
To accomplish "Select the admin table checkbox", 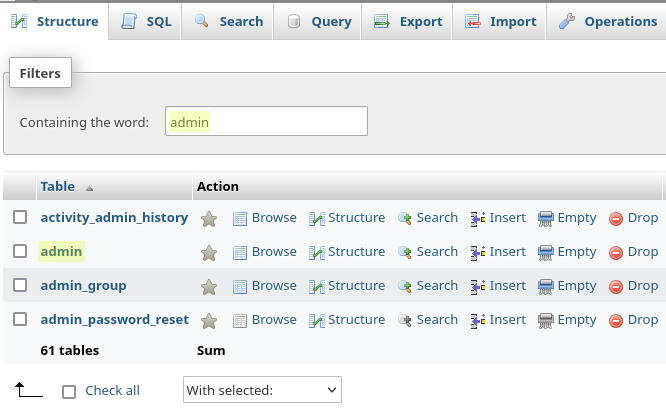I will (x=20, y=251).
